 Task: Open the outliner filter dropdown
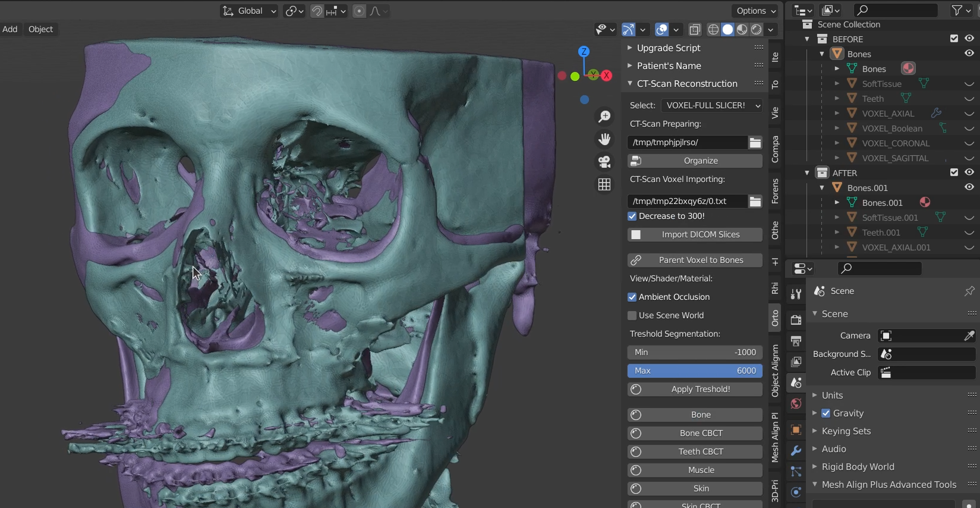[x=960, y=10]
